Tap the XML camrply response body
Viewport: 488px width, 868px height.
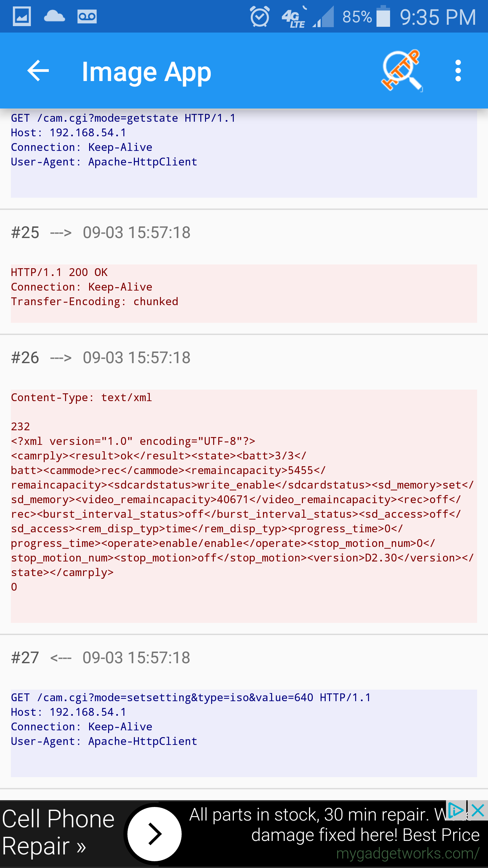244,505
